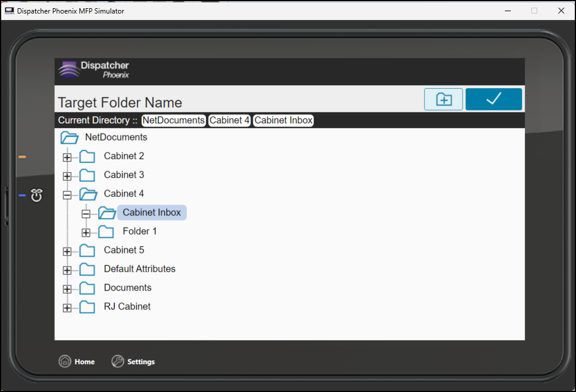The image size is (576, 392).
Task: Click the RJ Cabinet folder icon
Action: 87,307
